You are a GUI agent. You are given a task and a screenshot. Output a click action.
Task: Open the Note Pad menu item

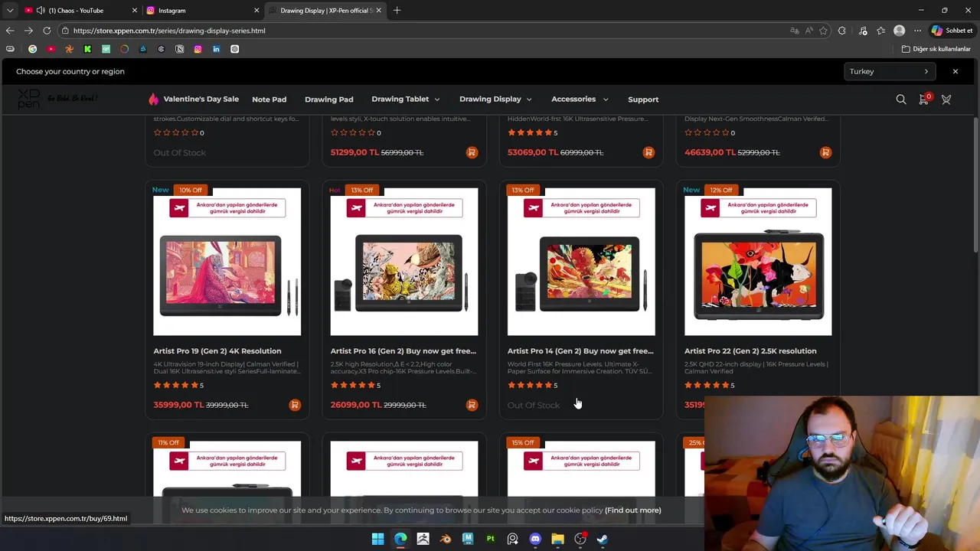coord(269,99)
